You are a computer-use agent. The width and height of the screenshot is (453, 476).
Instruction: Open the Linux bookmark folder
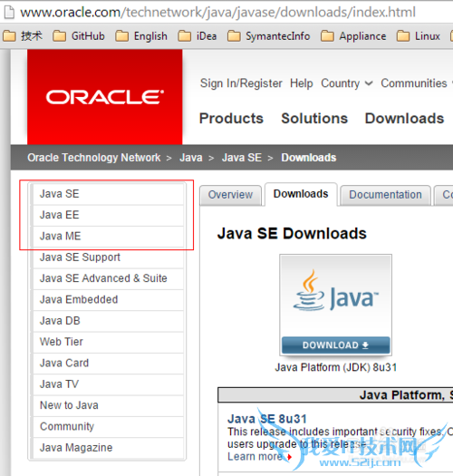click(419, 36)
